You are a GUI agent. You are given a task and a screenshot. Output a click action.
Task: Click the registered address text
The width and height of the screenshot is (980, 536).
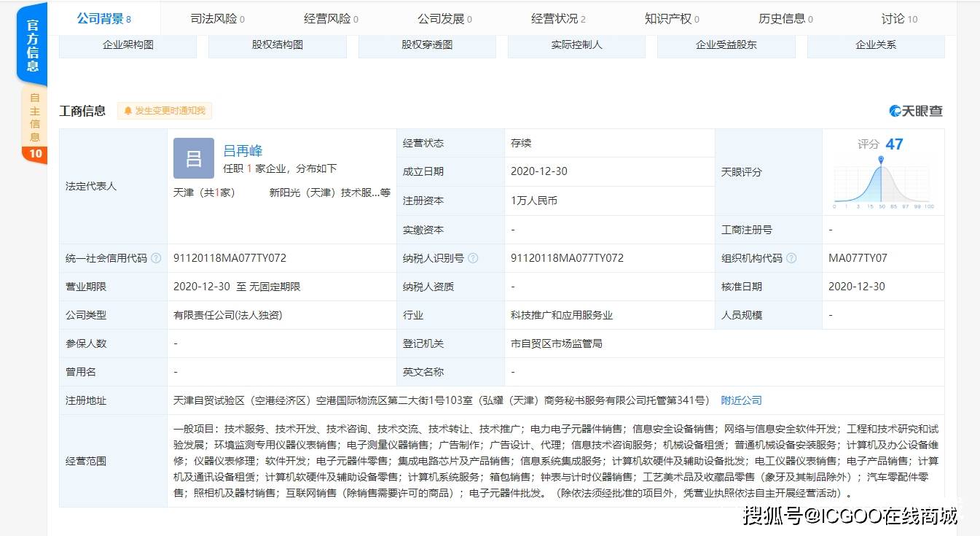(442, 400)
